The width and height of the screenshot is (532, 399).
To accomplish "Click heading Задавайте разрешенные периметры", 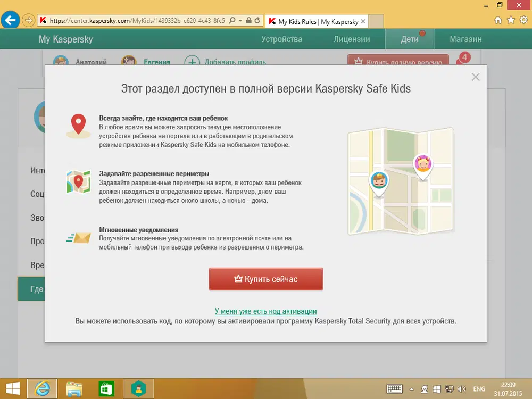I will point(154,174).
